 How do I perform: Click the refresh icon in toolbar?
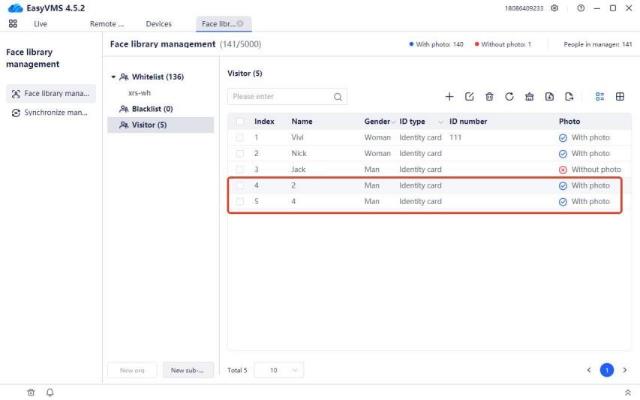pos(509,97)
